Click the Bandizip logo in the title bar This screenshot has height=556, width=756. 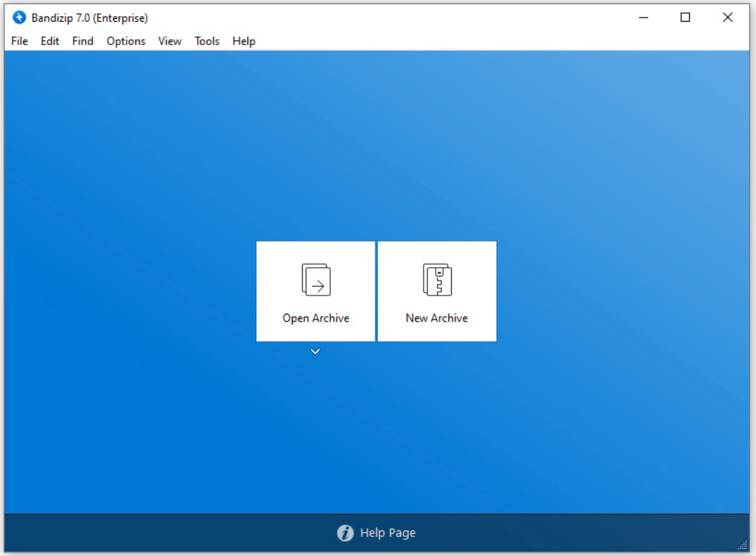(19, 17)
